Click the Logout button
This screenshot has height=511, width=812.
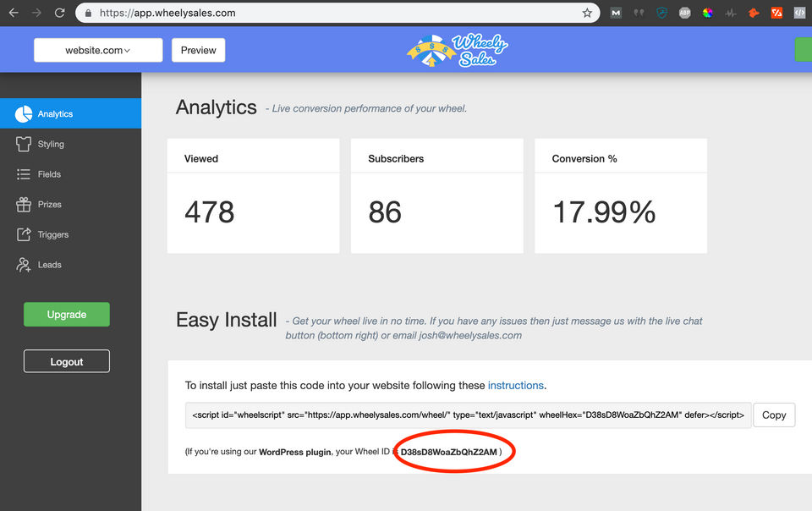[67, 361]
